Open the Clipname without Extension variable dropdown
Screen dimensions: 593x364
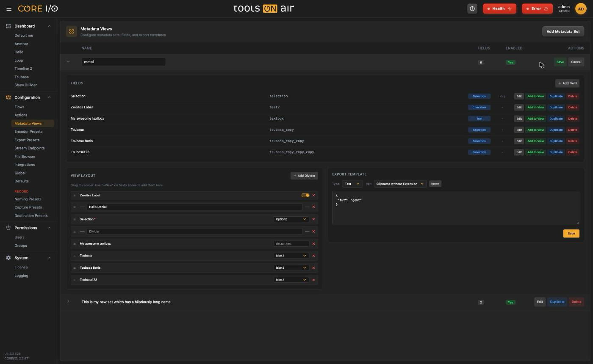click(x=400, y=184)
